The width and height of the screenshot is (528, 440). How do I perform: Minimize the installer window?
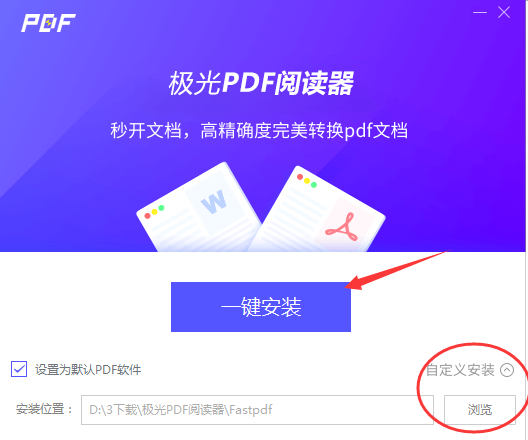(480, 12)
